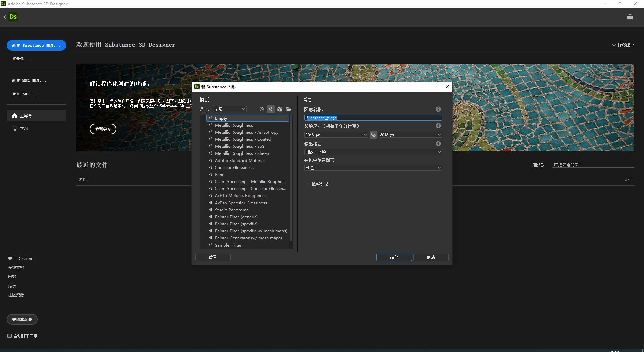Viewport: 644px width, 352px height.
Task: Select Painter Filter (generic) template
Action: click(x=248, y=217)
